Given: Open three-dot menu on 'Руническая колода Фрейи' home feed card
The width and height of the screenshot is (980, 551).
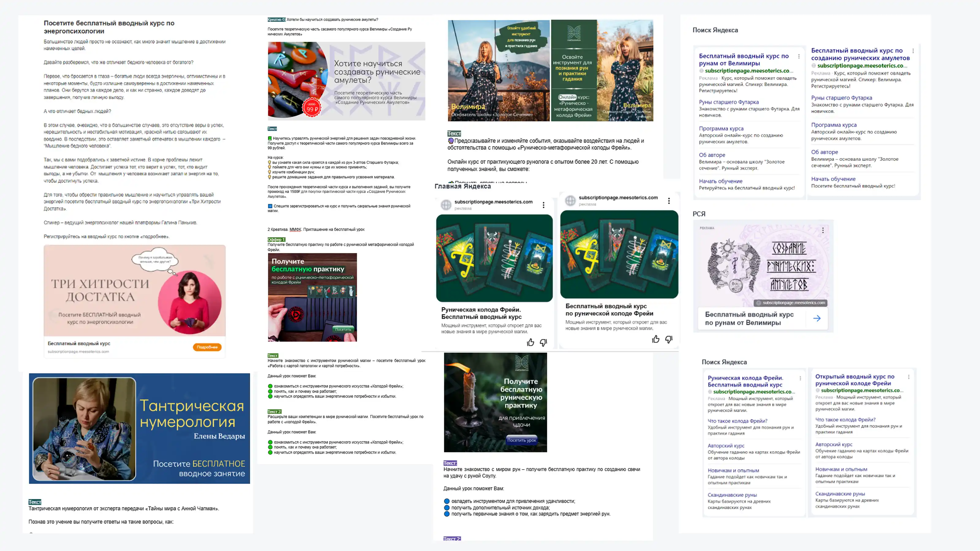Looking at the screenshot, I should (x=544, y=205).
